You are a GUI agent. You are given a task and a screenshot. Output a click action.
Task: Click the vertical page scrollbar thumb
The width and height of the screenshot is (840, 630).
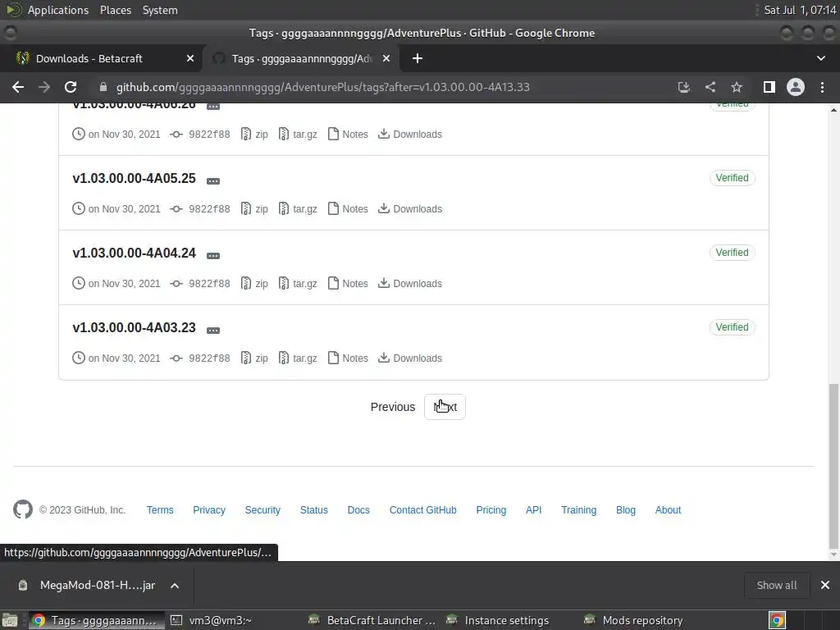pos(833,466)
